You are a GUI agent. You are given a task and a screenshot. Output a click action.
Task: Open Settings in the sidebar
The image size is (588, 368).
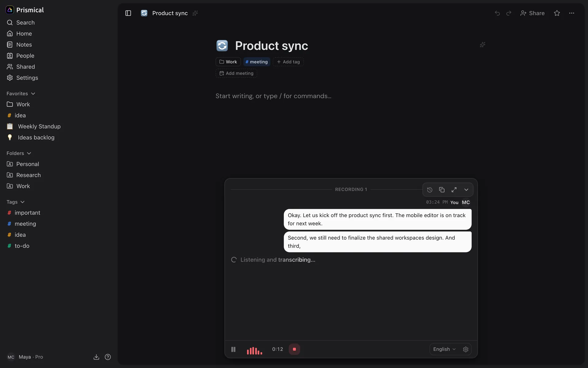pyautogui.click(x=58, y=78)
